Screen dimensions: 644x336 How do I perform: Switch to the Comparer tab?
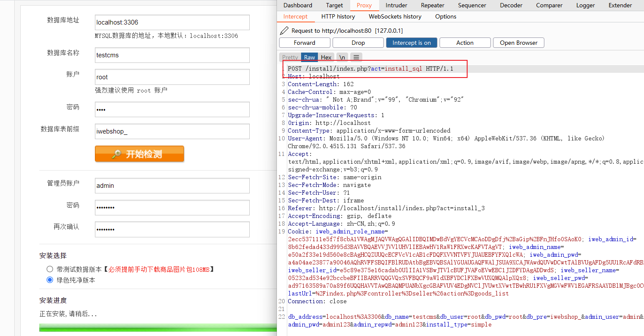(549, 5)
